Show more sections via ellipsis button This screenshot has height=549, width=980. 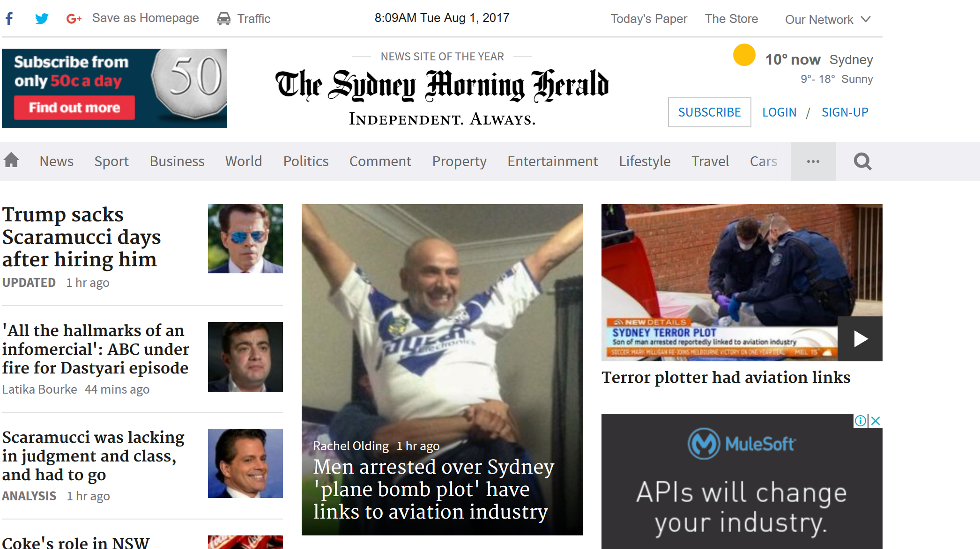813,161
